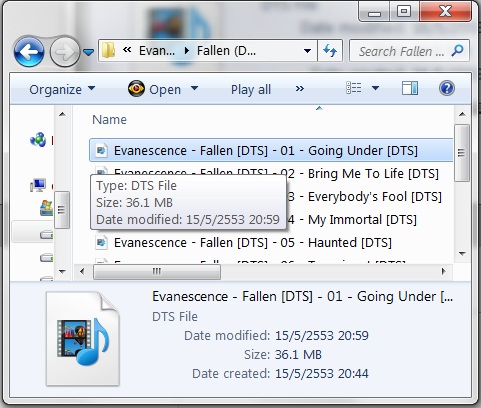This screenshot has width=481, height=408.
Task: Click the horizontal scrollbar thumb
Action: (157, 272)
